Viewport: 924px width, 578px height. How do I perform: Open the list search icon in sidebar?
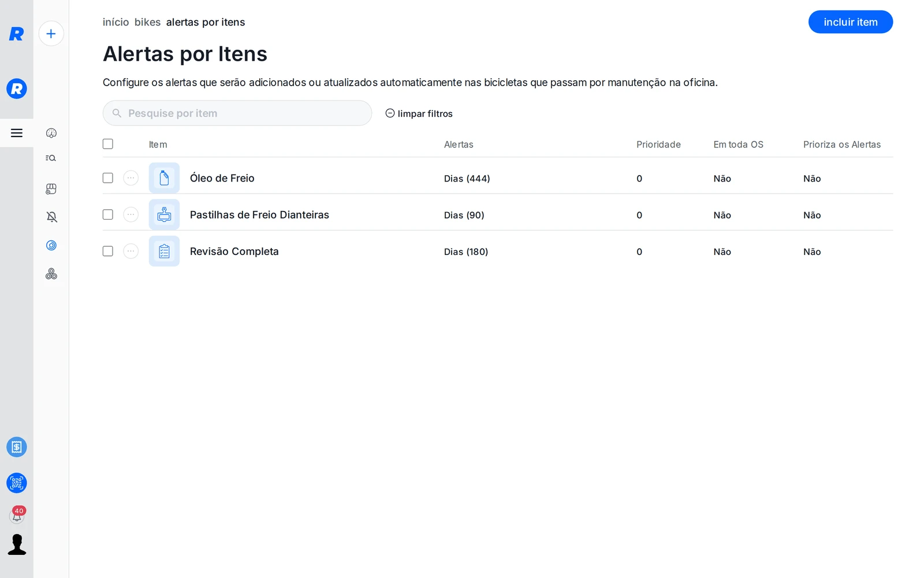pyautogui.click(x=51, y=158)
